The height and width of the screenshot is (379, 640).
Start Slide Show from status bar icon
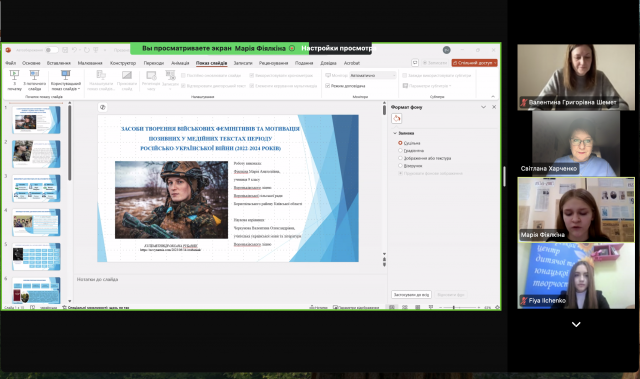click(x=431, y=307)
